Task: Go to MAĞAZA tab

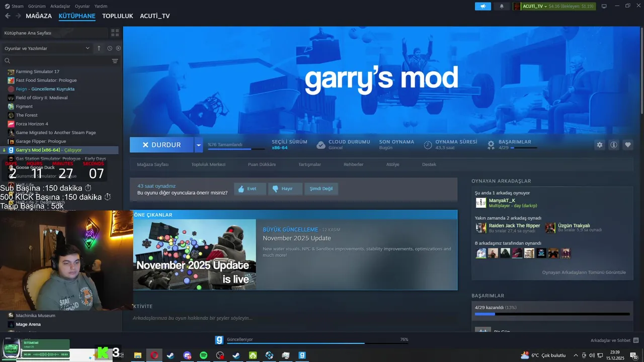Action: pyautogui.click(x=39, y=16)
